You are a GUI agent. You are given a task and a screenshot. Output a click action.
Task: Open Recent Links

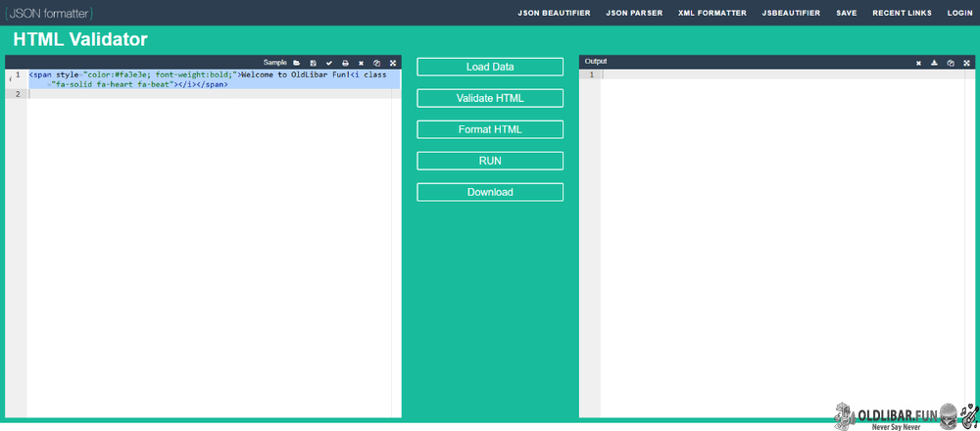[902, 13]
